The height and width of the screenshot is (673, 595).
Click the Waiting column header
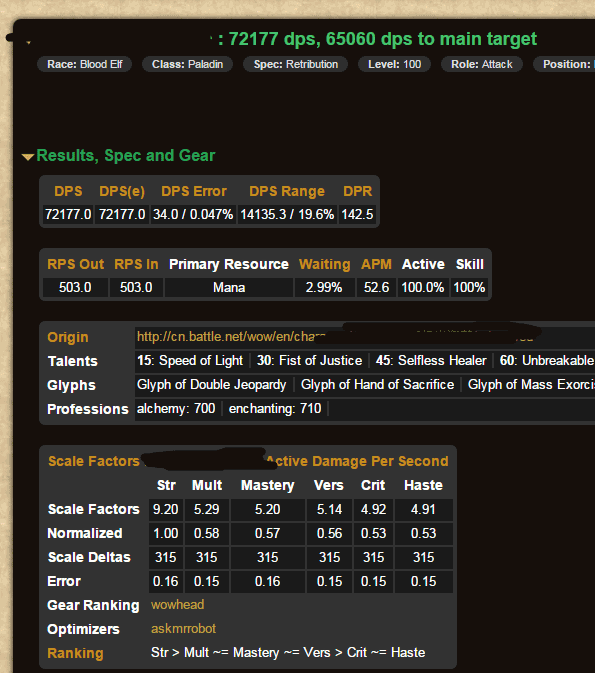pyautogui.click(x=325, y=264)
